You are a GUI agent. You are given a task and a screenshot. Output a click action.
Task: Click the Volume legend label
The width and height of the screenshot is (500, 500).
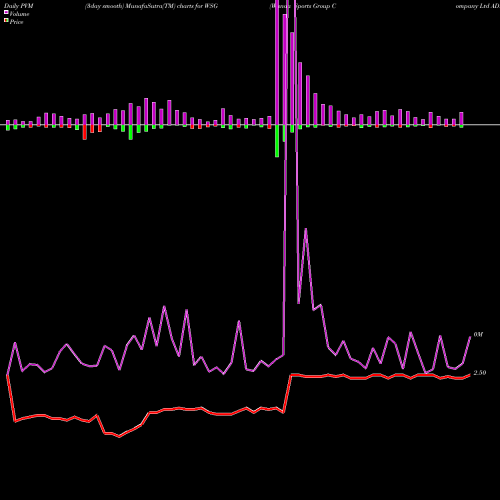pyautogui.click(x=19, y=14)
